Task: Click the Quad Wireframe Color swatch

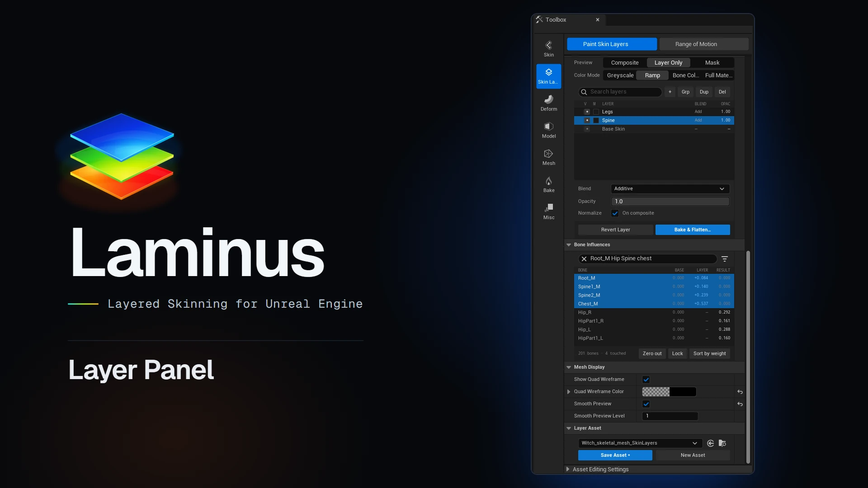Action: pos(669,392)
